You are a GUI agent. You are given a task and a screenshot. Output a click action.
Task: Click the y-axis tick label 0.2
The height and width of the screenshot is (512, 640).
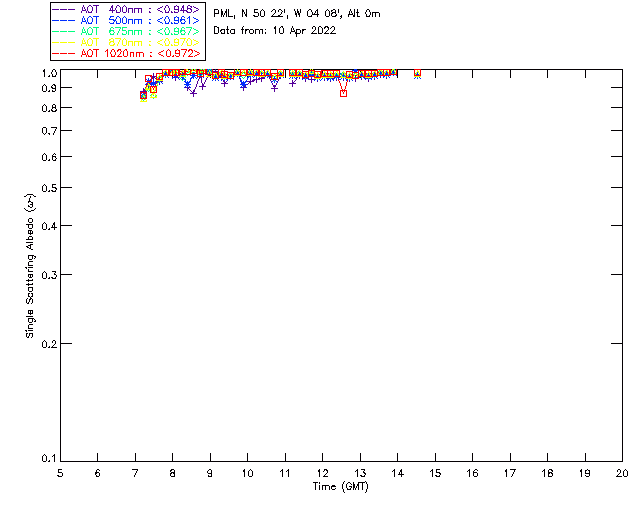tap(49, 344)
